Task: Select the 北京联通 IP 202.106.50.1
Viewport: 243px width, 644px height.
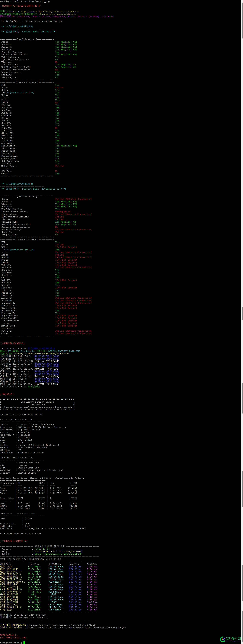Action: click(x=21, y=359)
